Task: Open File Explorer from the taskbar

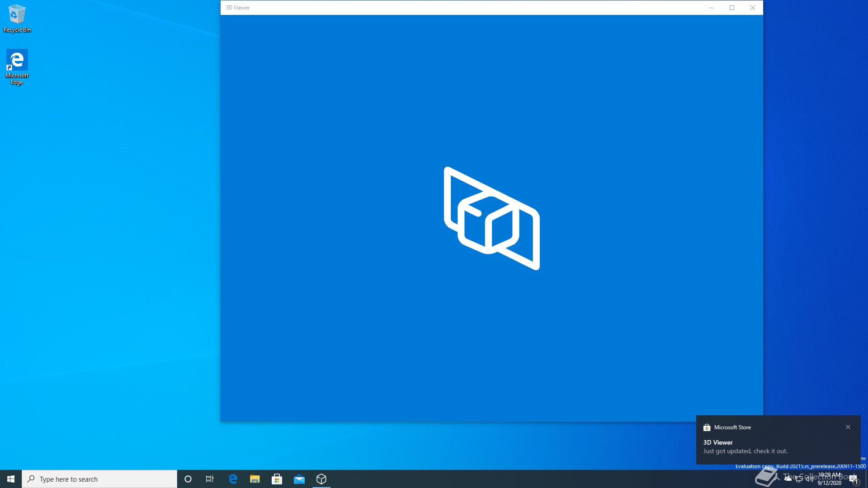Action: pos(255,479)
